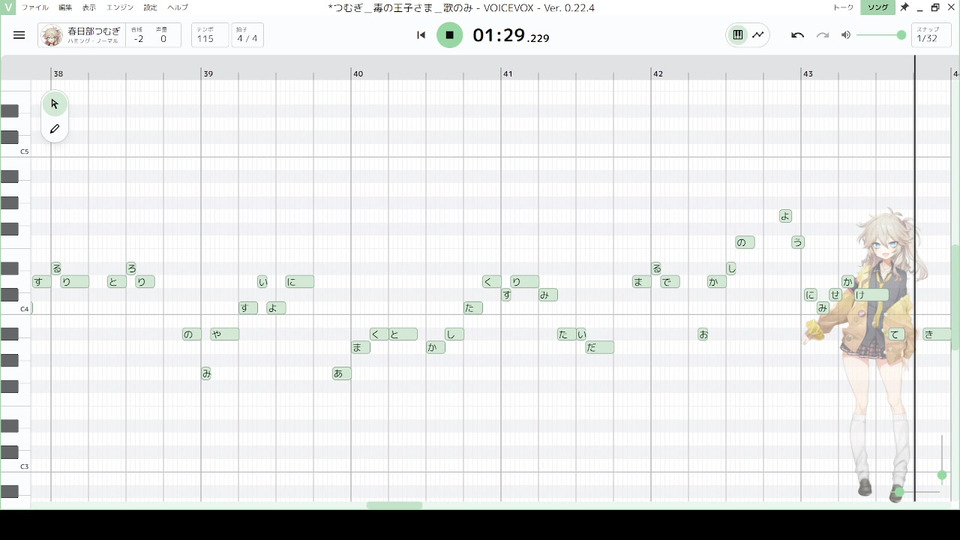Click the C3 piano key

pos(15,466)
